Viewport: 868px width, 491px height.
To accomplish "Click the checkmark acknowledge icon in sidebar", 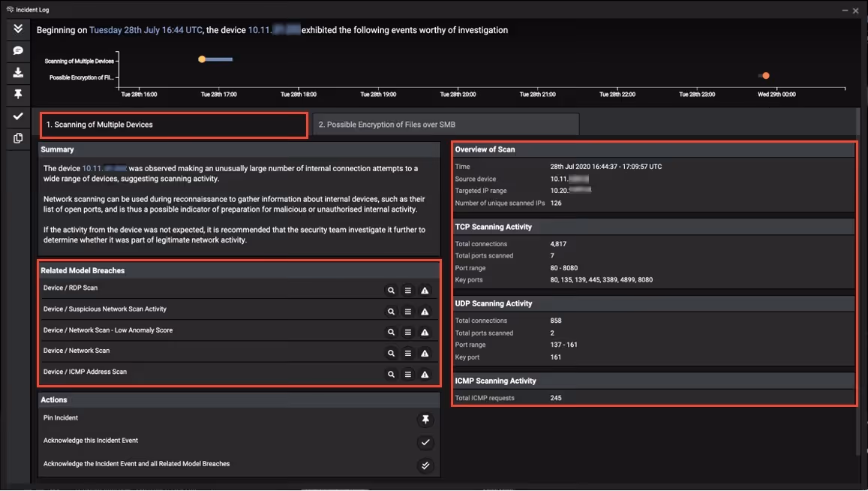I will 18,116.
